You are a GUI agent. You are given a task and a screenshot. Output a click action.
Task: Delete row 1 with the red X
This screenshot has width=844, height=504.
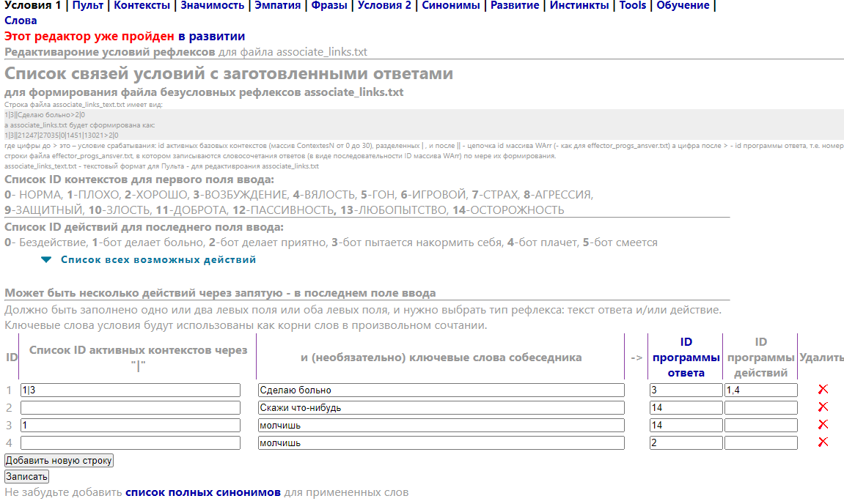[x=823, y=390]
